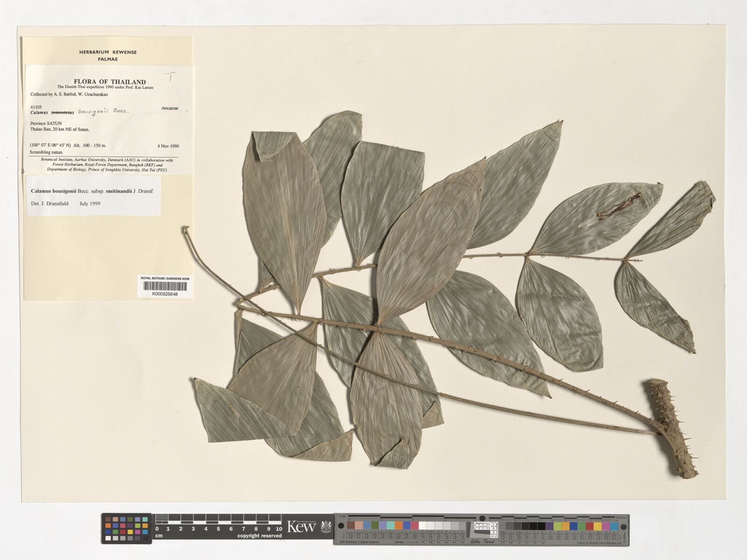
Task: Click the barcode above K000525648
Action: (165, 286)
